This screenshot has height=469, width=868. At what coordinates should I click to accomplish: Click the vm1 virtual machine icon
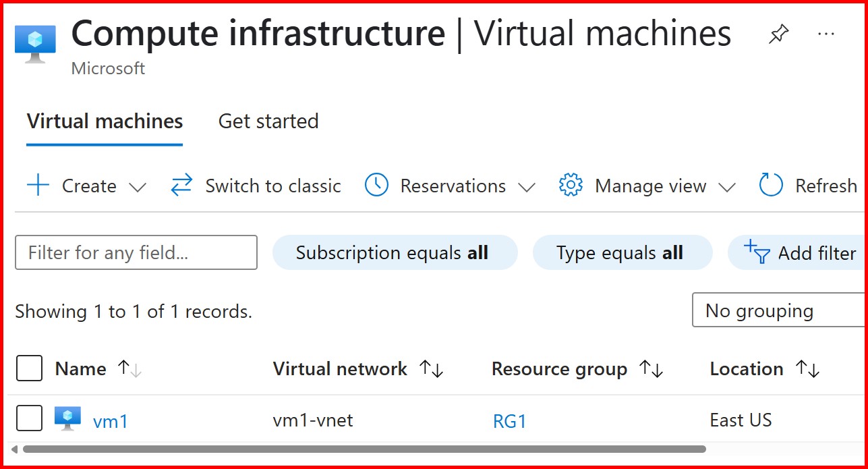pyautogui.click(x=67, y=419)
